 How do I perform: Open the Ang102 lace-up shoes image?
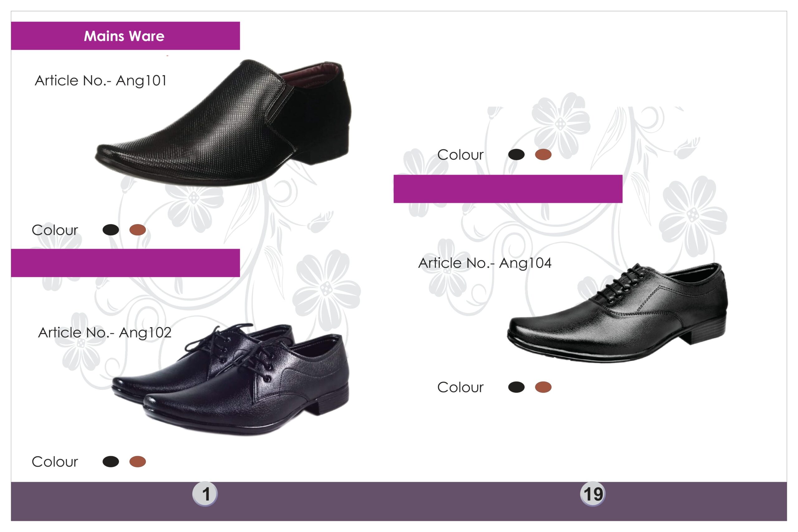point(231,379)
